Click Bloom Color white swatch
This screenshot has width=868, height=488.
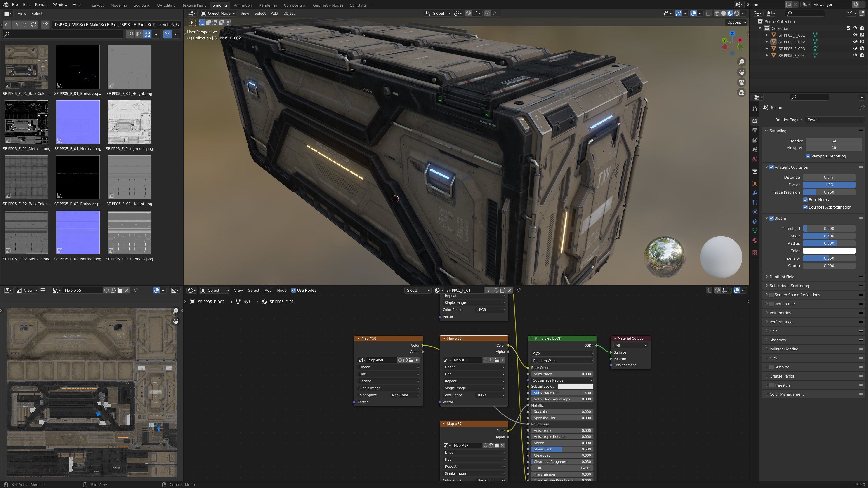[x=829, y=251]
